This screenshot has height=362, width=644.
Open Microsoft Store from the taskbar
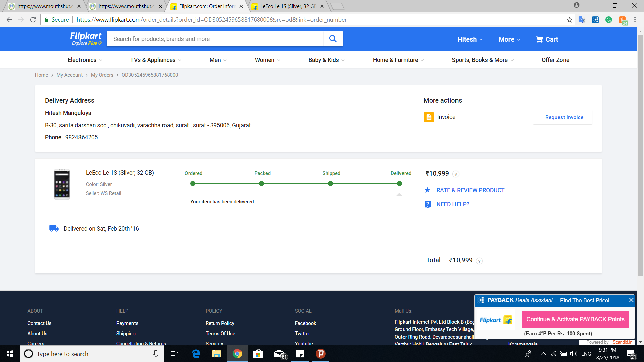click(x=258, y=354)
